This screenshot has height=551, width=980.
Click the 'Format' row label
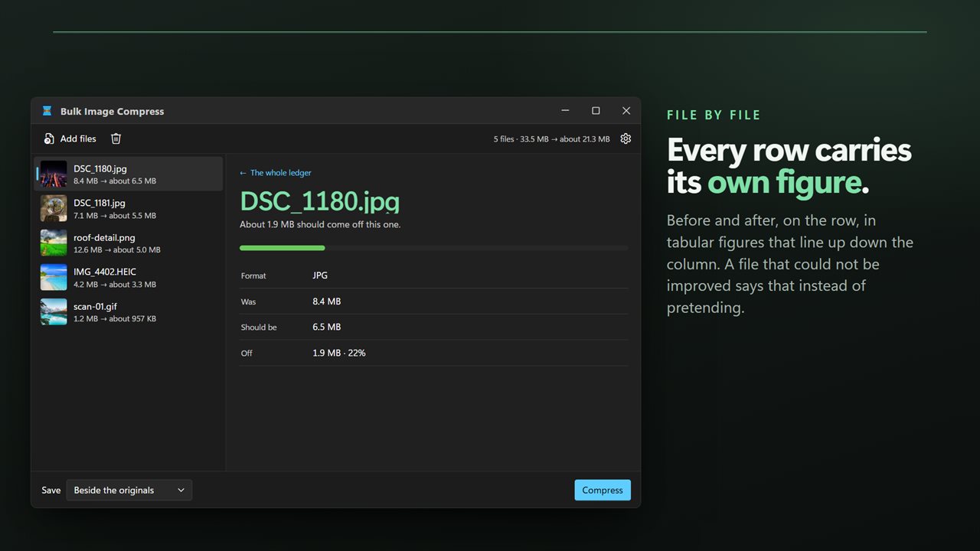[253, 275]
